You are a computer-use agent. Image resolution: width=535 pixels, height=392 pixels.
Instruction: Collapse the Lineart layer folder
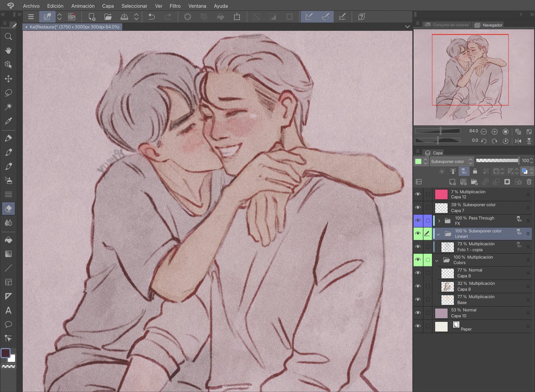(438, 234)
